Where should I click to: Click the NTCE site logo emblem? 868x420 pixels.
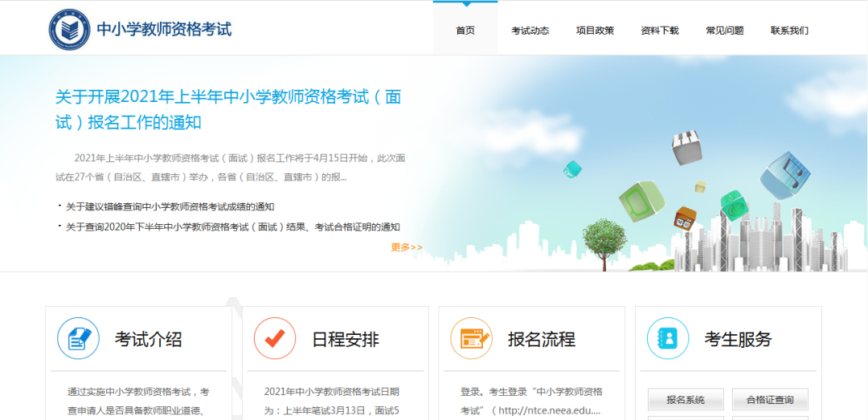(69, 30)
